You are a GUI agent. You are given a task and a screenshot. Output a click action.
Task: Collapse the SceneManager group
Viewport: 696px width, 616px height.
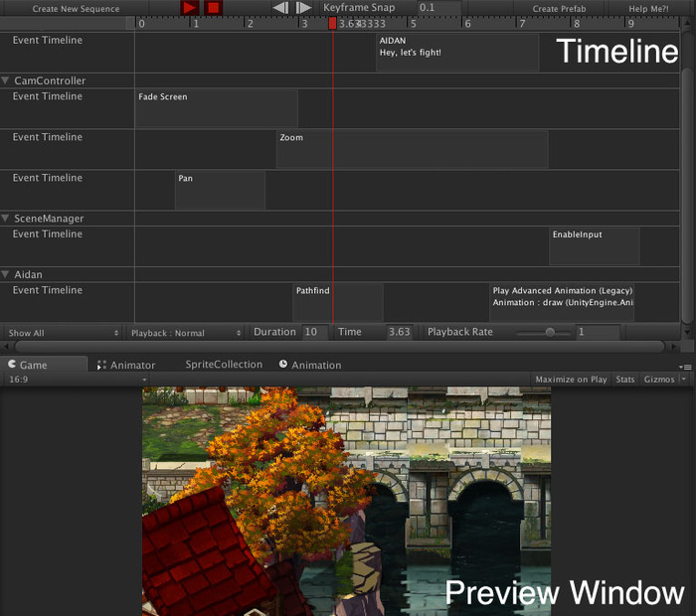[5, 219]
